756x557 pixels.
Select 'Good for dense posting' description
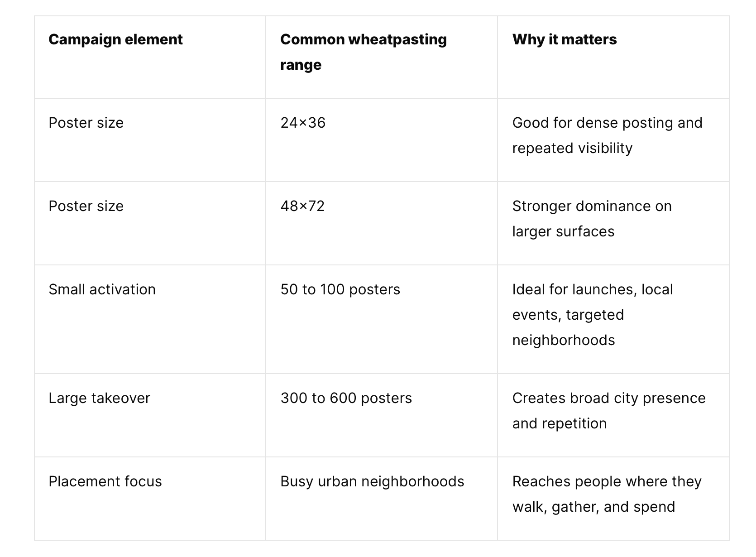608,135
